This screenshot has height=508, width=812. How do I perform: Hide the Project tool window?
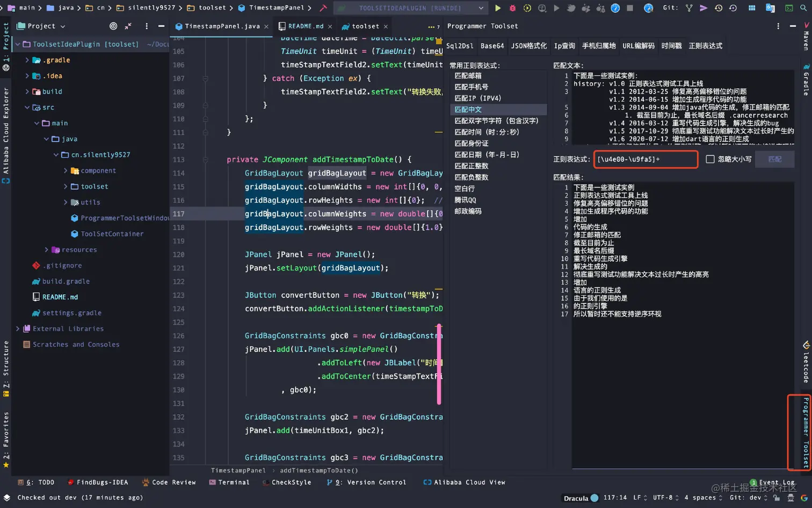161,26
